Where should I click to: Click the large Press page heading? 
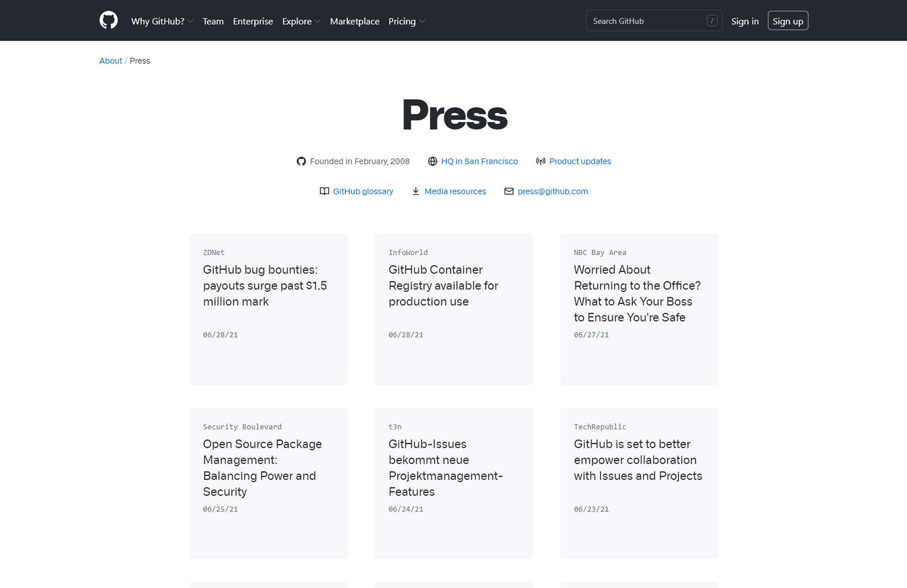click(x=454, y=115)
